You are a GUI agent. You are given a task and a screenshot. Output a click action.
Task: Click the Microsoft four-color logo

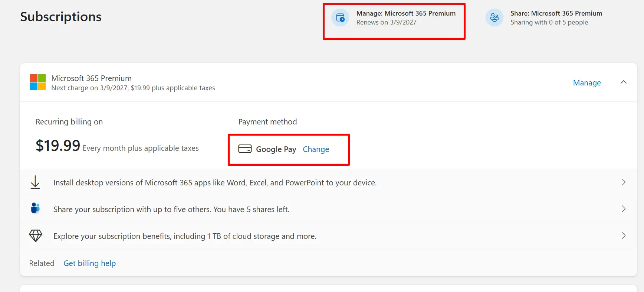point(38,82)
